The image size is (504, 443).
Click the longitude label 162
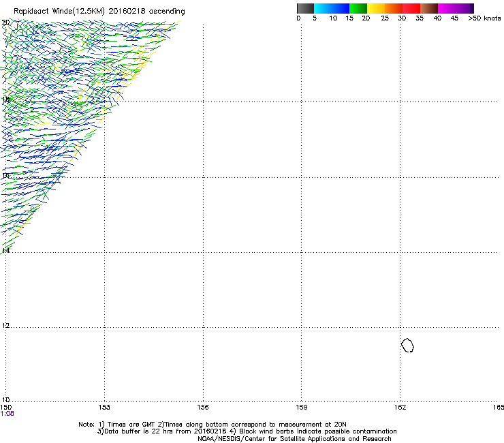[x=400, y=408]
